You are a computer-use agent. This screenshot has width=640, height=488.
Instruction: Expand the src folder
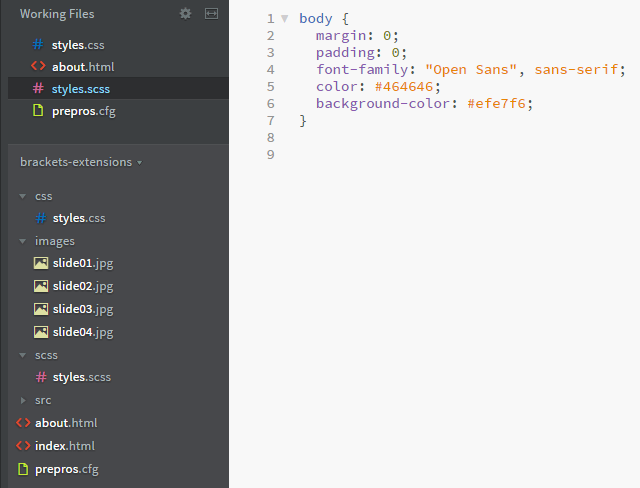(x=23, y=400)
